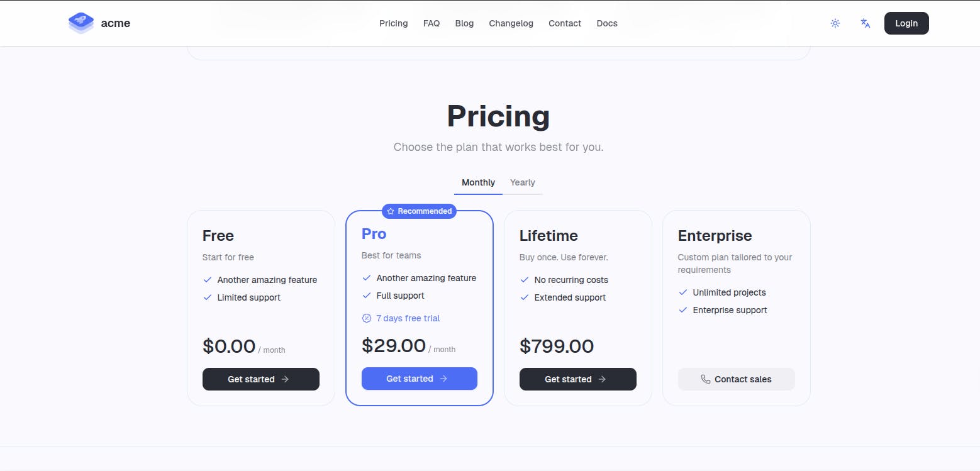
Task: Click the star icon in Recommended badge
Action: click(391, 211)
